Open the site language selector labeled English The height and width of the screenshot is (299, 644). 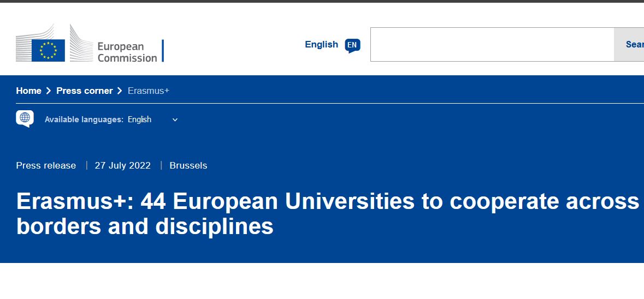click(x=332, y=45)
